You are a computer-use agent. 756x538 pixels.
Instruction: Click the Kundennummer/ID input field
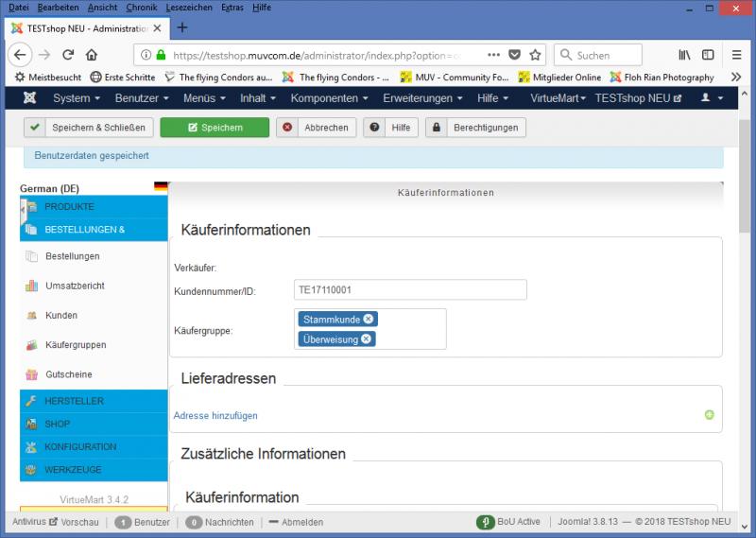[x=409, y=289]
